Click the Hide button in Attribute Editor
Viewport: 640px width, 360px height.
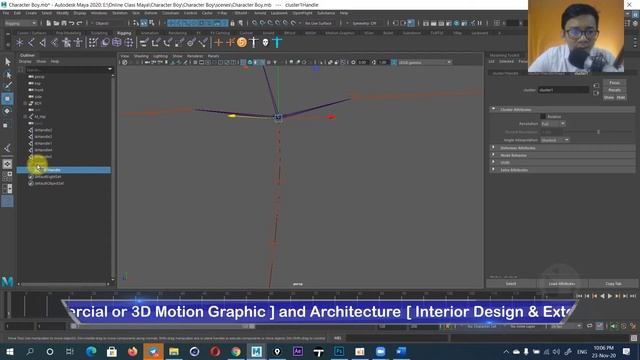click(621, 98)
